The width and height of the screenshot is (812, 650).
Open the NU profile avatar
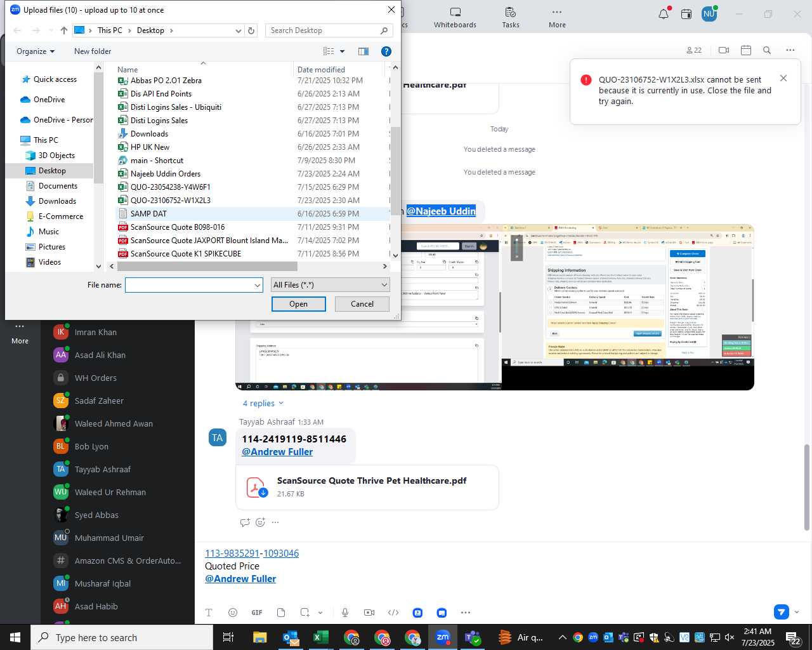tap(709, 14)
